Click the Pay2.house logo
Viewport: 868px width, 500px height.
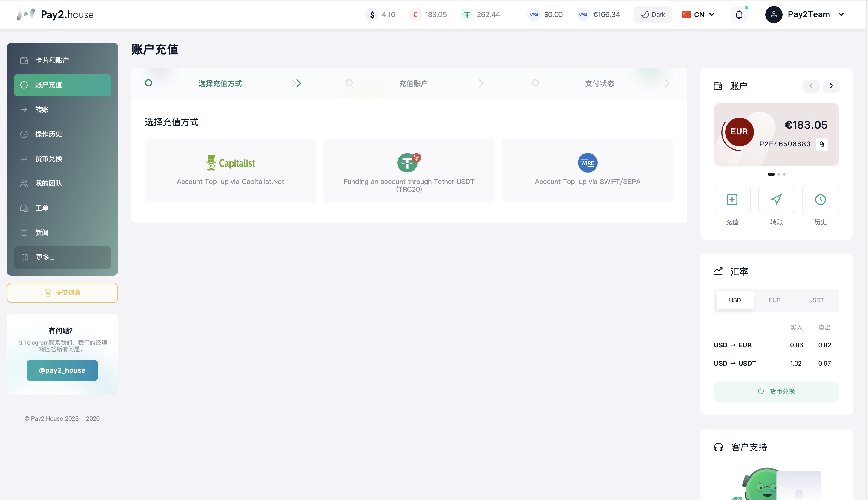click(55, 14)
